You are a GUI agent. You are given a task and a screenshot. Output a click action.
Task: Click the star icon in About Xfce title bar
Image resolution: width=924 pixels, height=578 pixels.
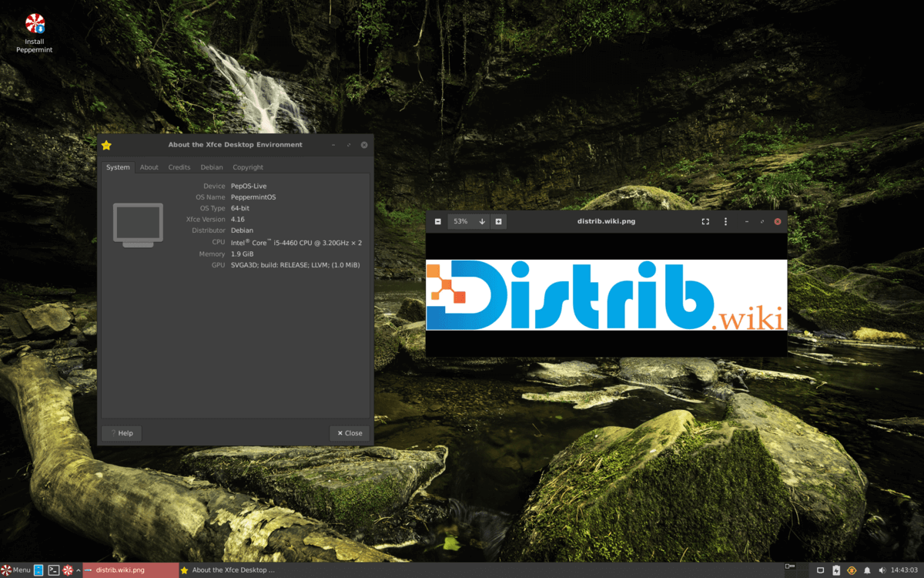point(106,145)
